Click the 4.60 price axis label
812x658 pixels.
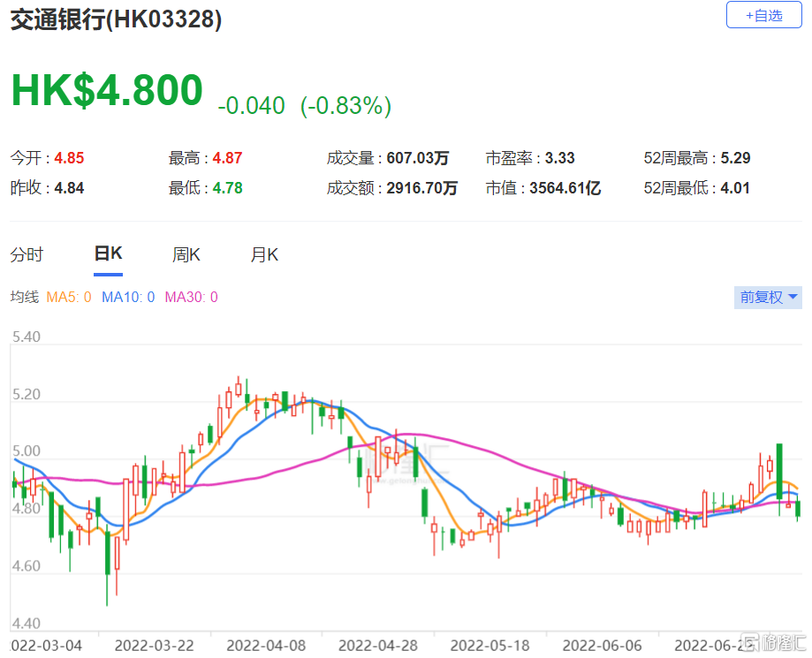click(x=27, y=566)
